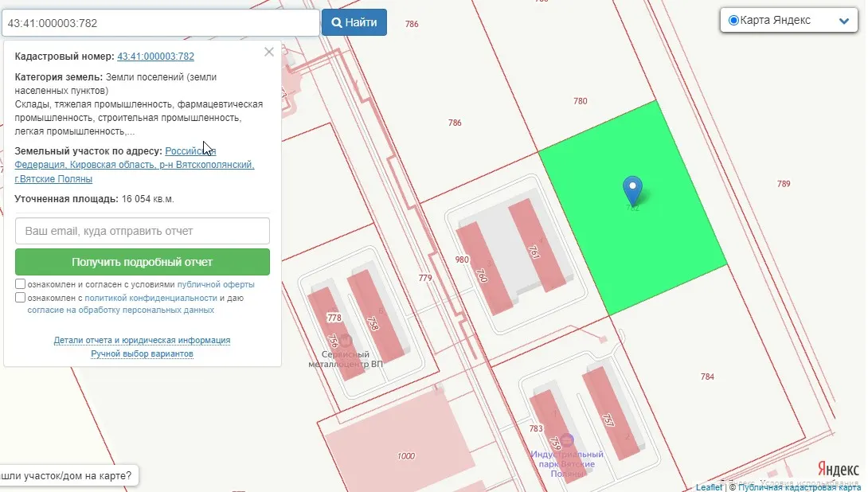Focus the email input field
This screenshot has height=492, width=868.
click(x=143, y=231)
